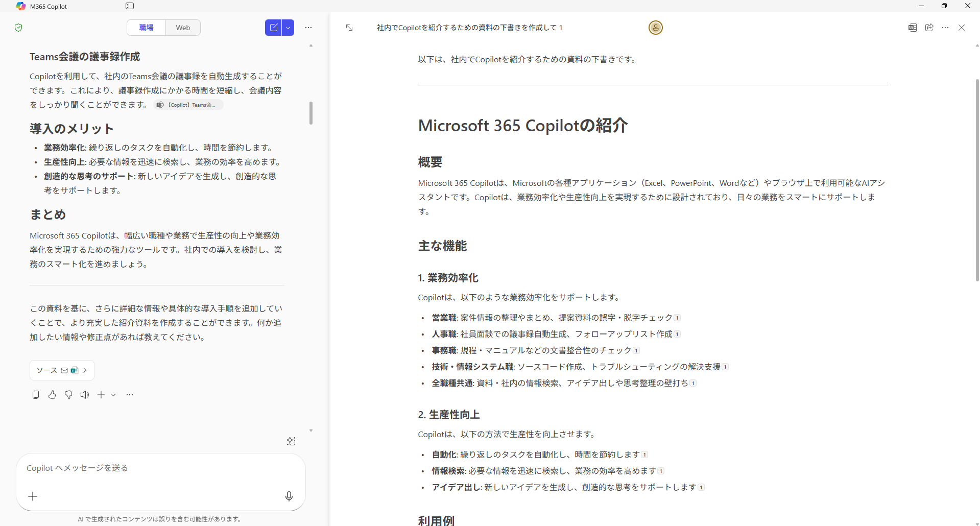Expand the ソース sources button
980x526 pixels.
coord(62,370)
